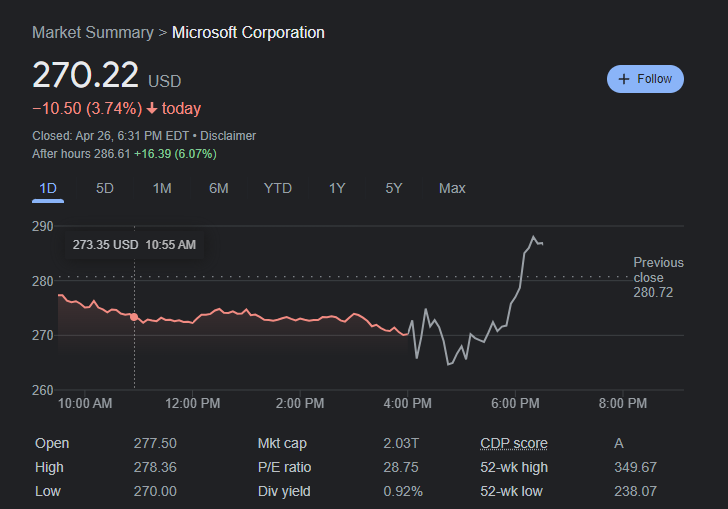Open the 5Y chart tab
The image size is (728, 509).
pos(394,188)
